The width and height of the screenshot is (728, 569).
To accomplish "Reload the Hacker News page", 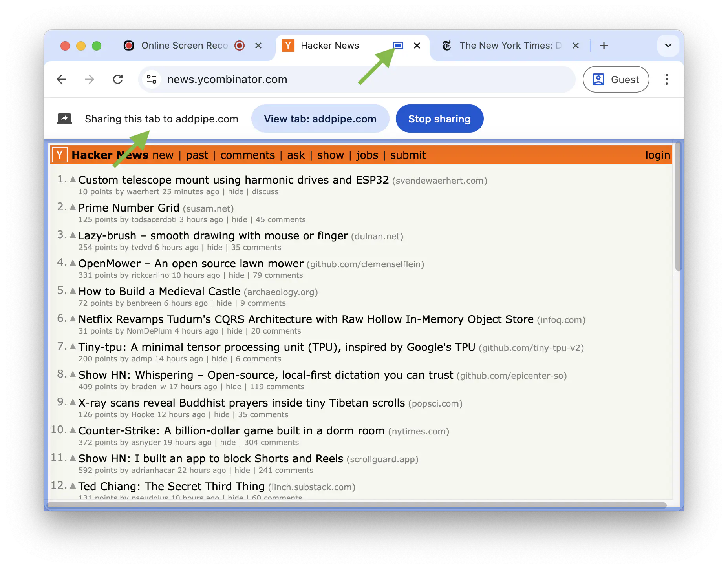I will coord(118,80).
